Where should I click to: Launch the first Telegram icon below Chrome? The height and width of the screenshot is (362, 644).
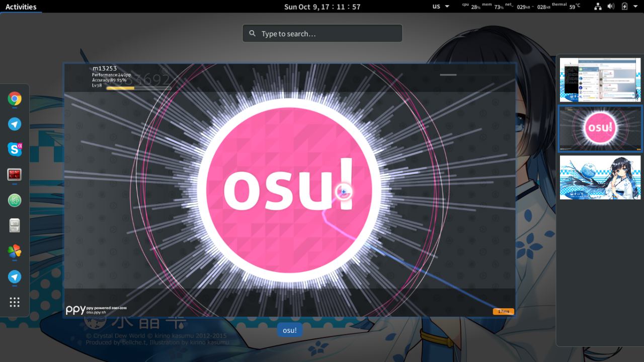pos(15,124)
